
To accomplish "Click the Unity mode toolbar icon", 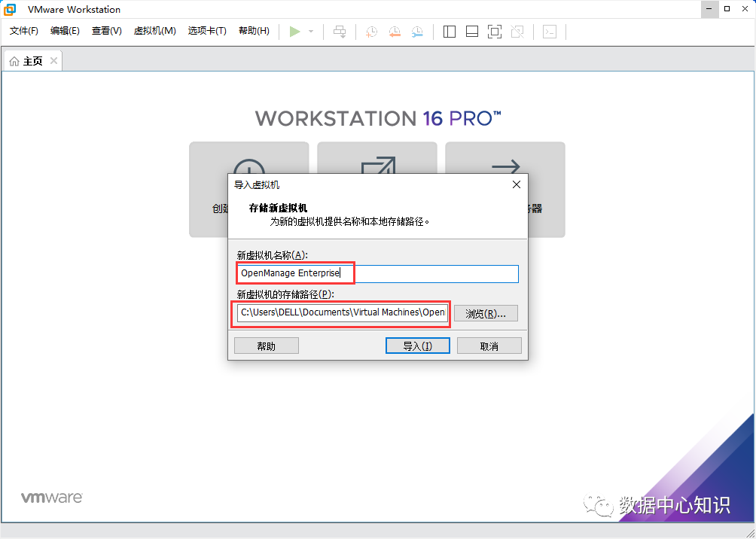I will tap(517, 32).
